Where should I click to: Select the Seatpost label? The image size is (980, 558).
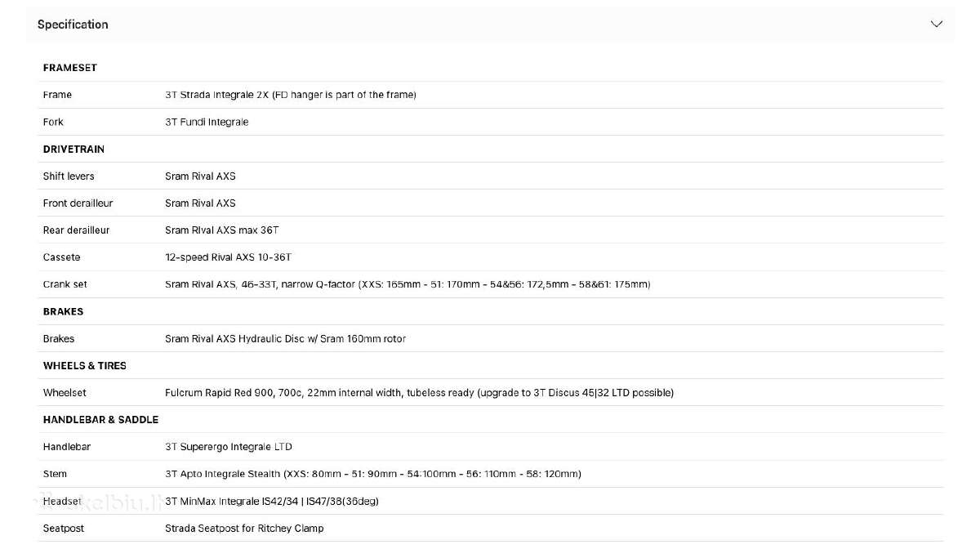click(64, 529)
